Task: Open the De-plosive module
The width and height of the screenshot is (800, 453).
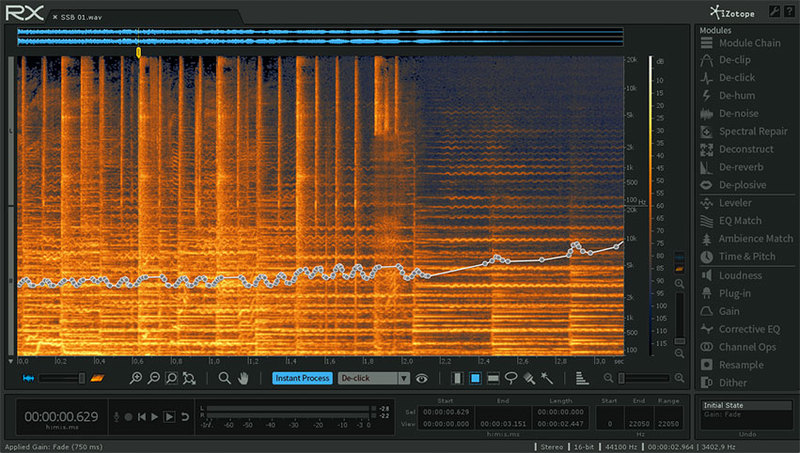Action: (x=733, y=185)
